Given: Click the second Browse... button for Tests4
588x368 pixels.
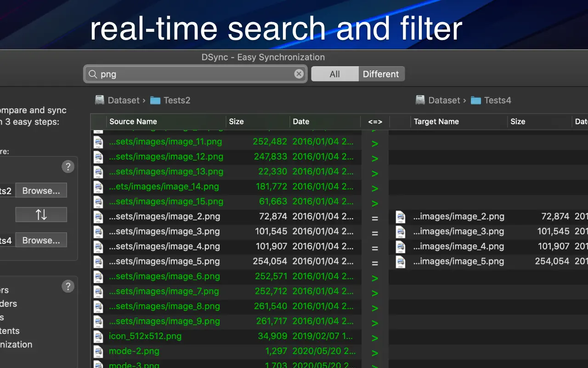Looking at the screenshot, I should [41, 240].
